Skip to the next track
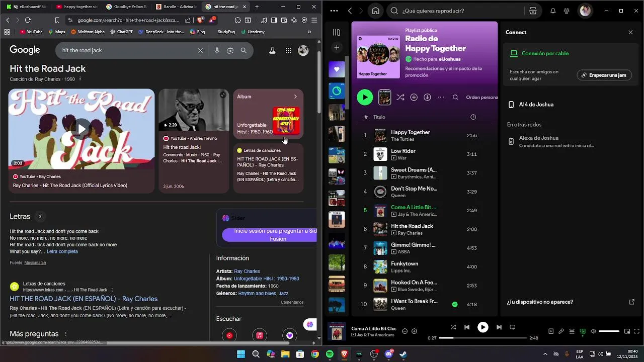The height and width of the screenshot is (362, 644). [x=499, y=327]
